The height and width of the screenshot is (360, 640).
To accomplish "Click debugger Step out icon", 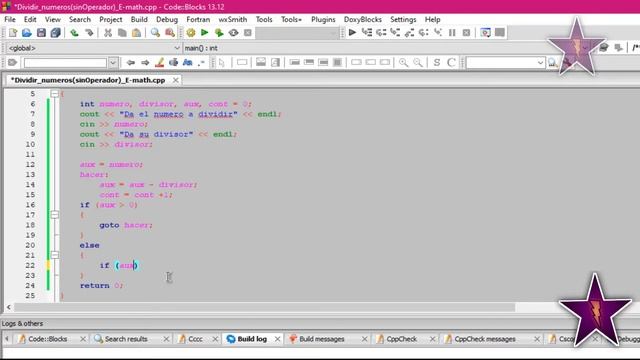I will pyautogui.click(x=409, y=33).
